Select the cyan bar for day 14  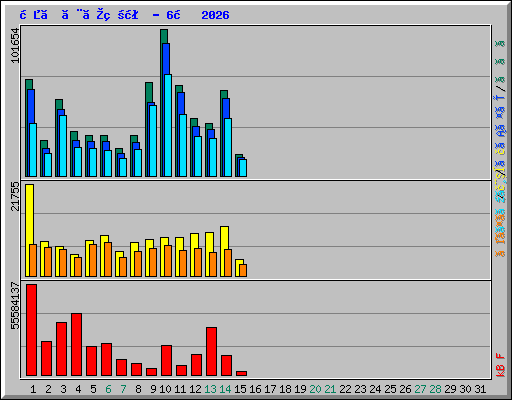(x=228, y=147)
